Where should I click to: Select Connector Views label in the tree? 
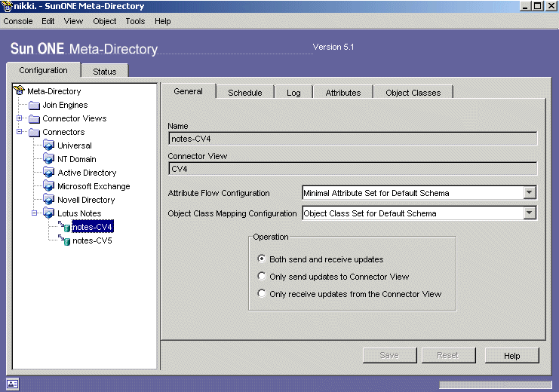(x=75, y=118)
